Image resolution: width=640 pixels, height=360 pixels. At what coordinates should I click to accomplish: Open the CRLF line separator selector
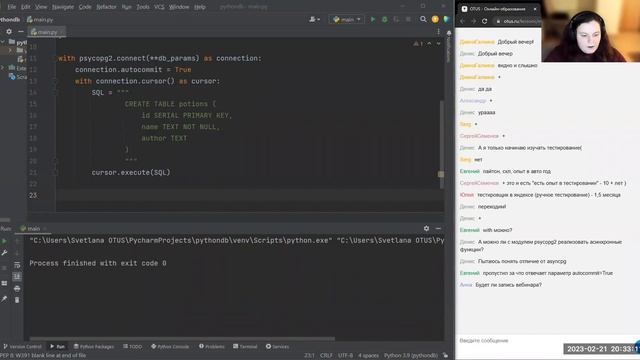[x=326, y=356]
